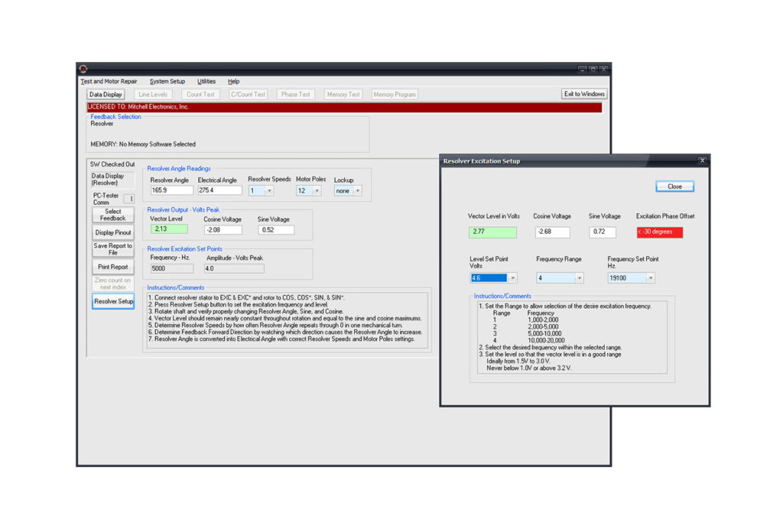Screen dimensions: 783x532
Task: Toggle the PC-Tester Comm indicator
Action: (x=128, y=199)
